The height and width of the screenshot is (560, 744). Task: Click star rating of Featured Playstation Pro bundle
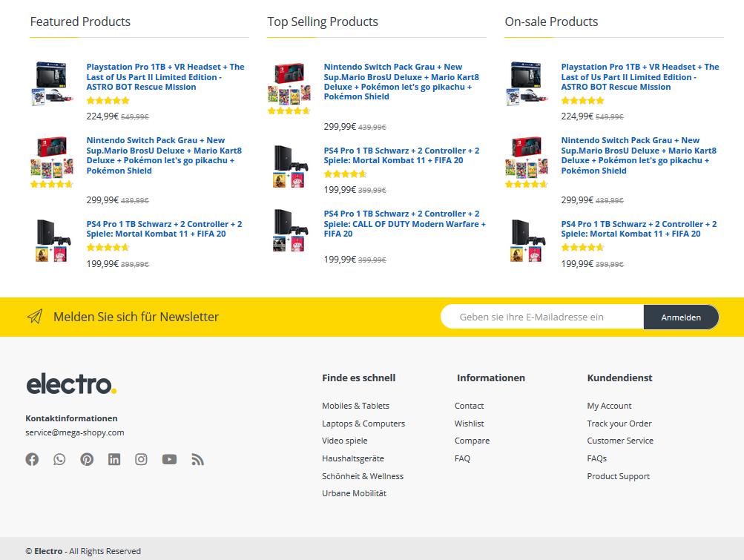(108, 101)
